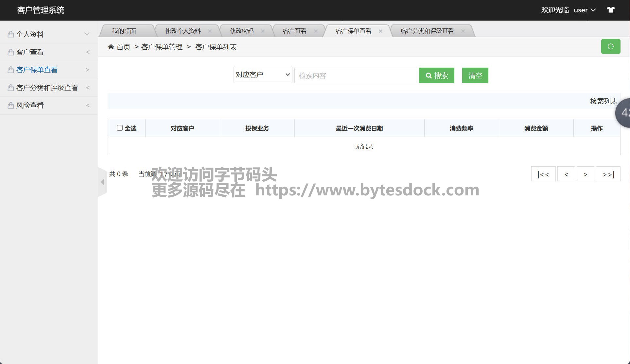This screenshot has width=630, height=364.
Task: Click the green refresh icon button
Action: click(x=610, y=46)
